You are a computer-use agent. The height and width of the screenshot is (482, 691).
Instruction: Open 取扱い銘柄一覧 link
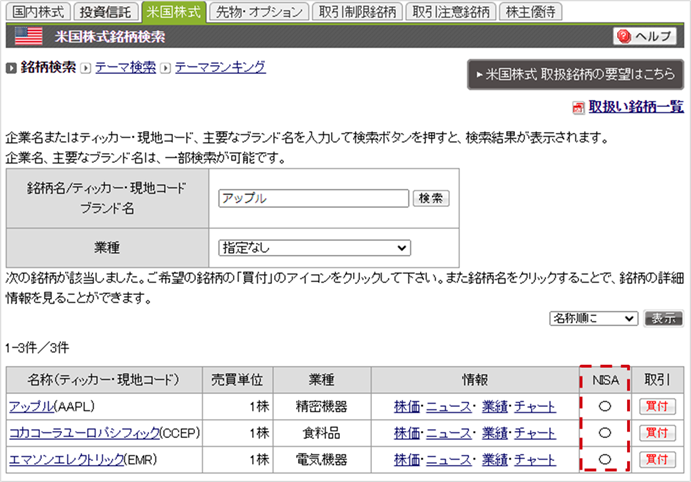[x=636, y=107]
